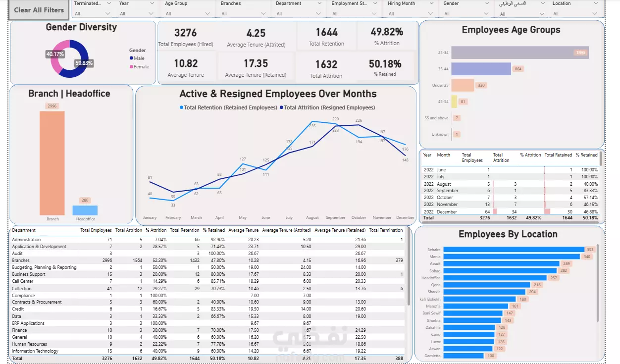Sort by the % Attrition column header in department table
Viewport: 620px width, 364px height.
[156, 230]
